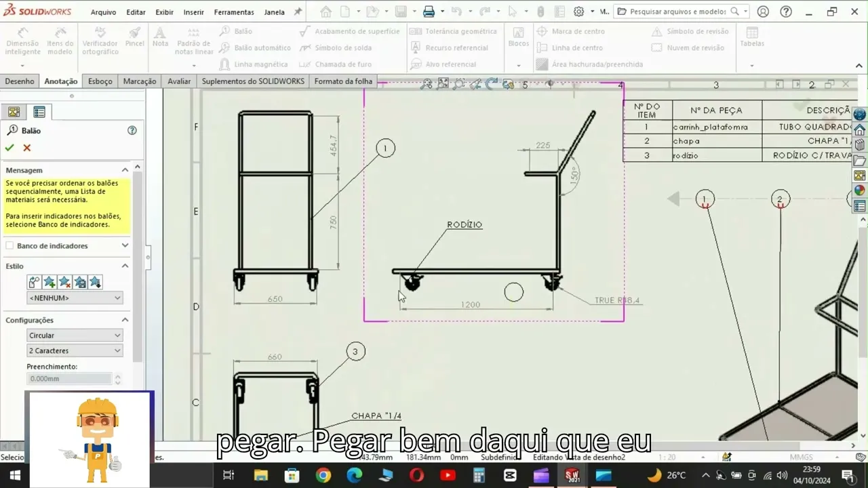Click the Blocos tool in the ribbon
The image size is (868, 488).
[518, 38]
